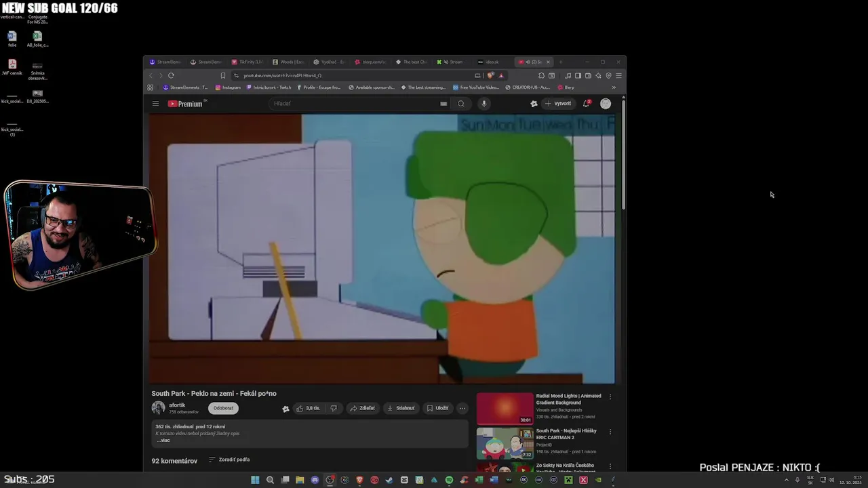Open options for Radial Mood Lights suggestion
Viewport: 868px width, 488px height.
[610, 397]
